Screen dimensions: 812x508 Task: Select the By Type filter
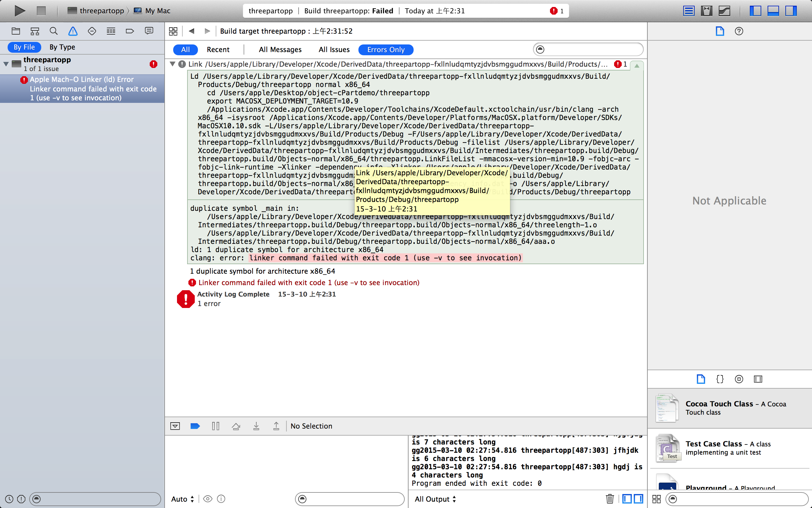click(x=62, y=47)
